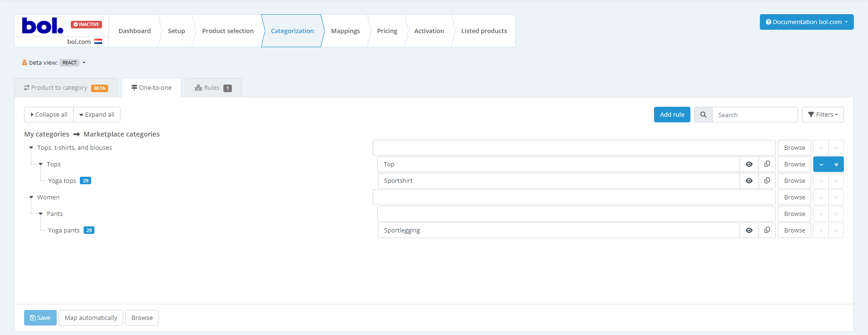Collapse the Tops, t-shirts, and blouses node
868x335 pixels.
click(31, 148)
